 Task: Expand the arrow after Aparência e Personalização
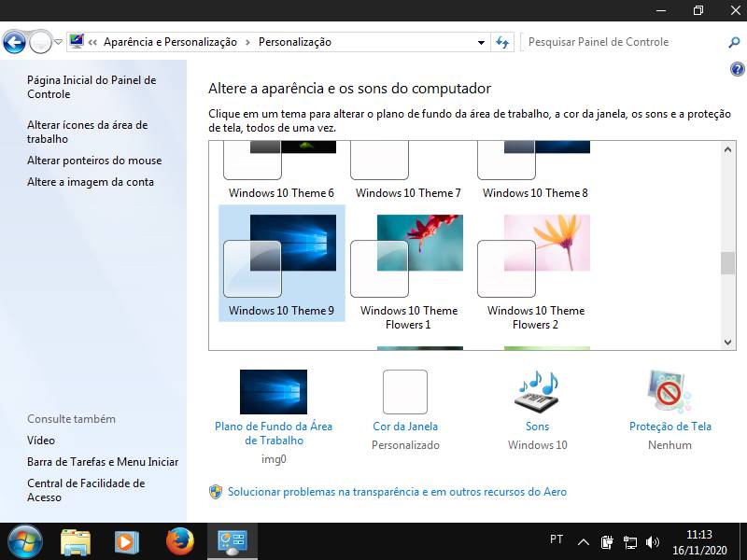tap(247, 42)
